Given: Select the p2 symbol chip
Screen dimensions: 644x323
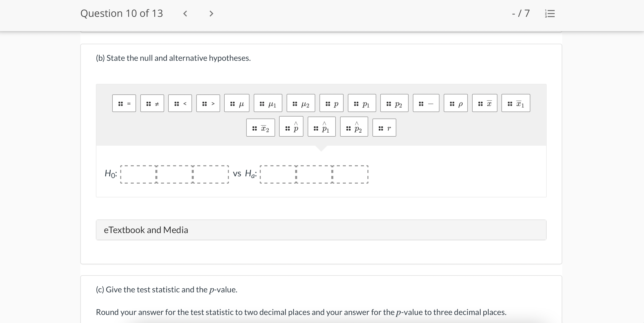Looking at the screenshot, I should click(394, 103).
